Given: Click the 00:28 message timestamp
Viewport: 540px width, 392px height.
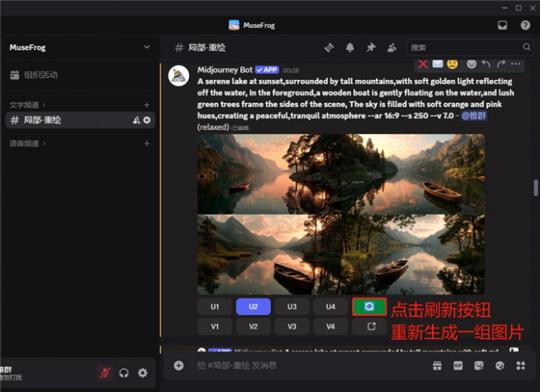Looking at the screenshot, I should [x=291, y=70].
